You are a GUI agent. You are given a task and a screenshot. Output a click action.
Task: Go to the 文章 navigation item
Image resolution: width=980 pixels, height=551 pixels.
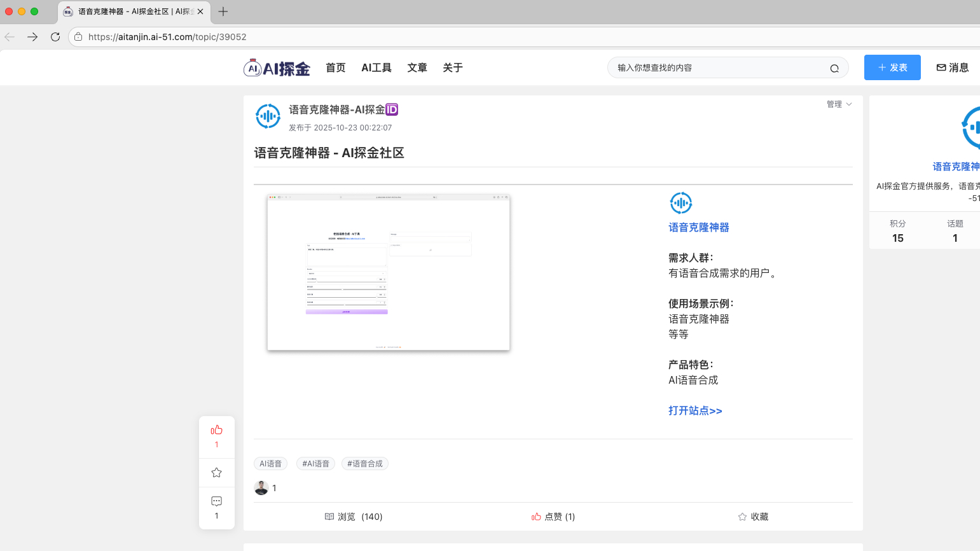coord(417,68)
